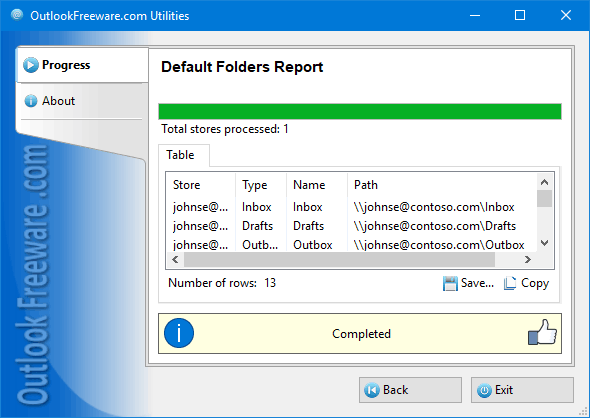
Task: Click the Save... button
Action: pyautogui.click(x=468, y=283)
